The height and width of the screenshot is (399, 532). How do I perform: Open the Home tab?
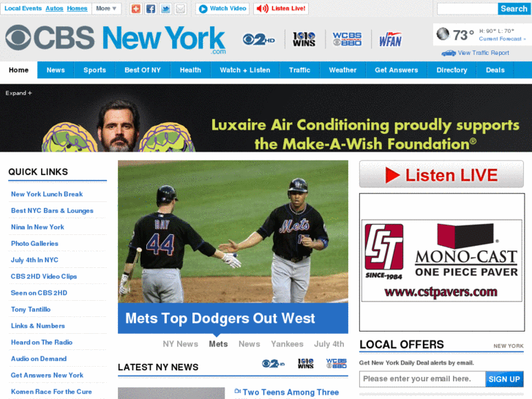pos(19,70)
